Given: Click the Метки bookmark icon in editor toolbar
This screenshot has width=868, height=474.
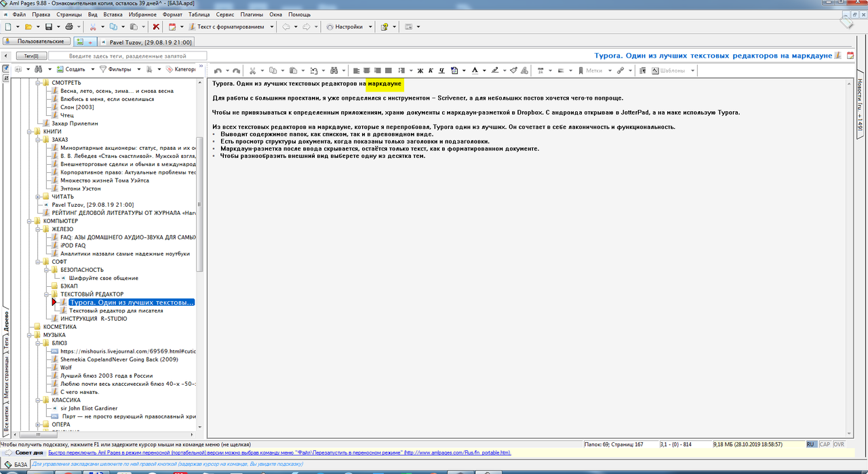Looking at the screenshot, I should click(581, 70).
